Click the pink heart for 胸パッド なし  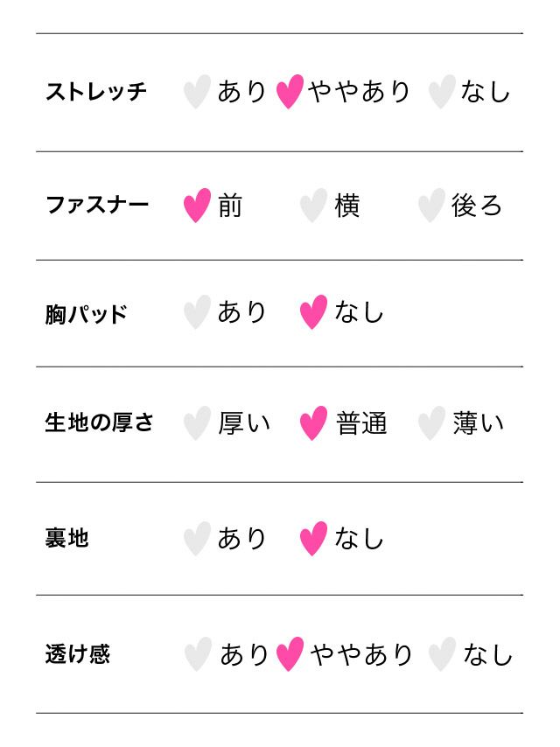(x=313, y=312)
